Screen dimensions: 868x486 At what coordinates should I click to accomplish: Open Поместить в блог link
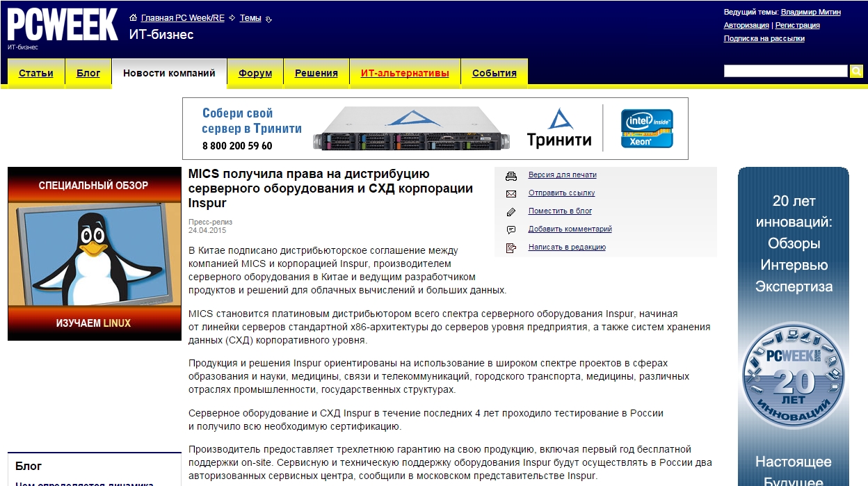coord(561,211)
